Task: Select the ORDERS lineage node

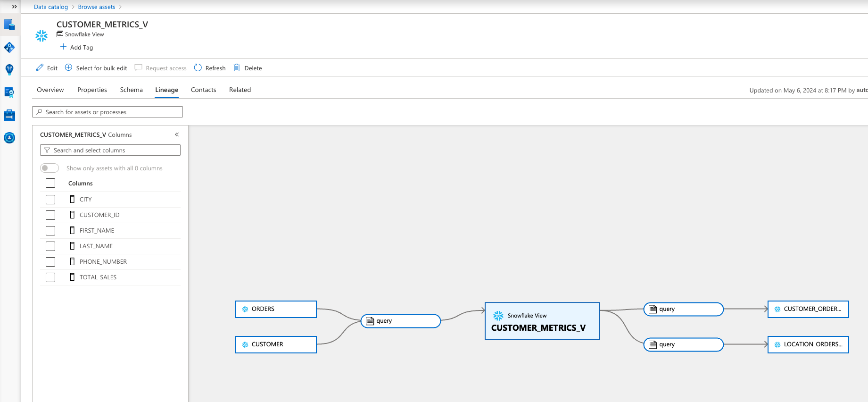Action: 276,309
